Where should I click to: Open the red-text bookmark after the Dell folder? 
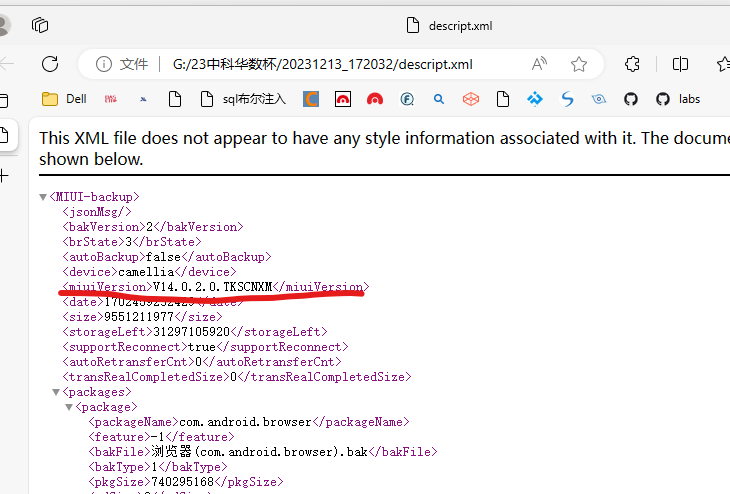point(111,99)
